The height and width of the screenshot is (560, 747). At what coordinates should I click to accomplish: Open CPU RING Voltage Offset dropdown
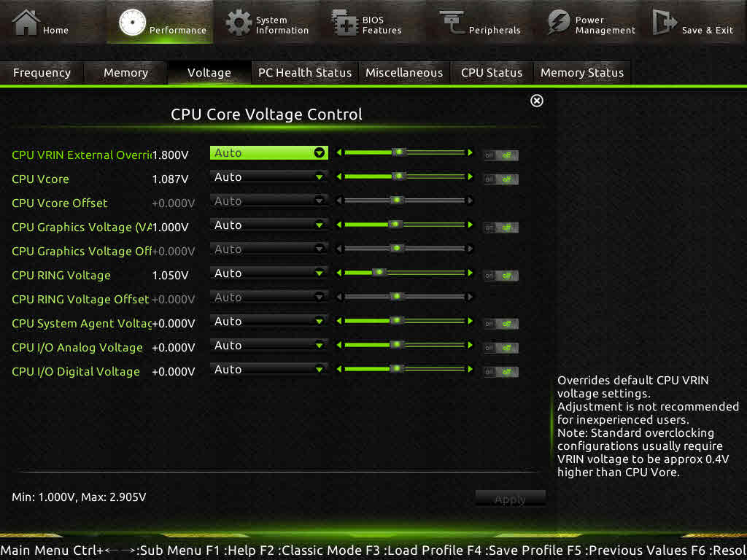pyautogui.click(x=268, y=297)
